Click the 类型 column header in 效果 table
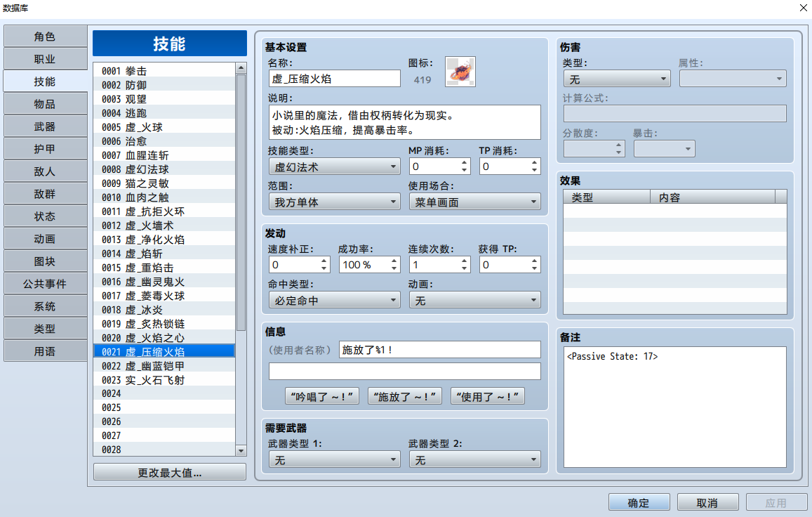 click(x=606, y=197)
